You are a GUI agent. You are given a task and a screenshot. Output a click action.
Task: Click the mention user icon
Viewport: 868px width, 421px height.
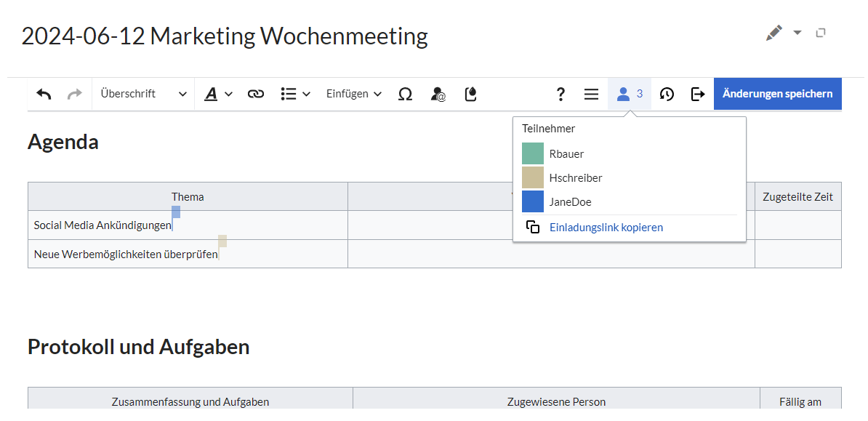438,94
